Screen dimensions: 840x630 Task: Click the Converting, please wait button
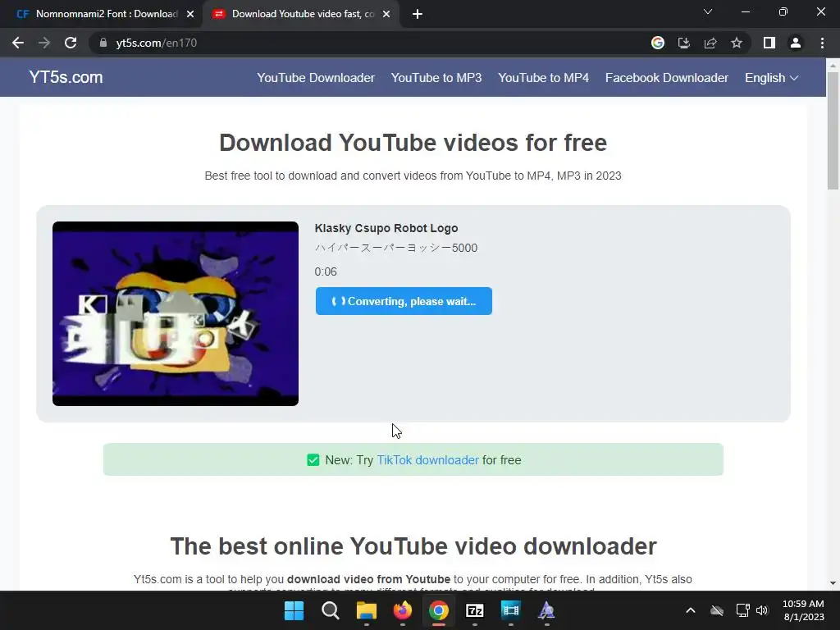click(404, 301)
